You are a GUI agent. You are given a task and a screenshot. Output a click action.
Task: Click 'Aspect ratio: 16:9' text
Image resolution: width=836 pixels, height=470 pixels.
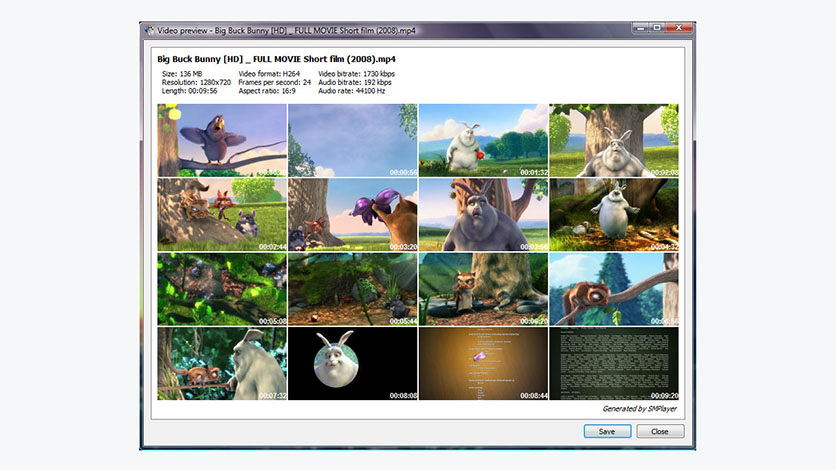pos(267,91)
